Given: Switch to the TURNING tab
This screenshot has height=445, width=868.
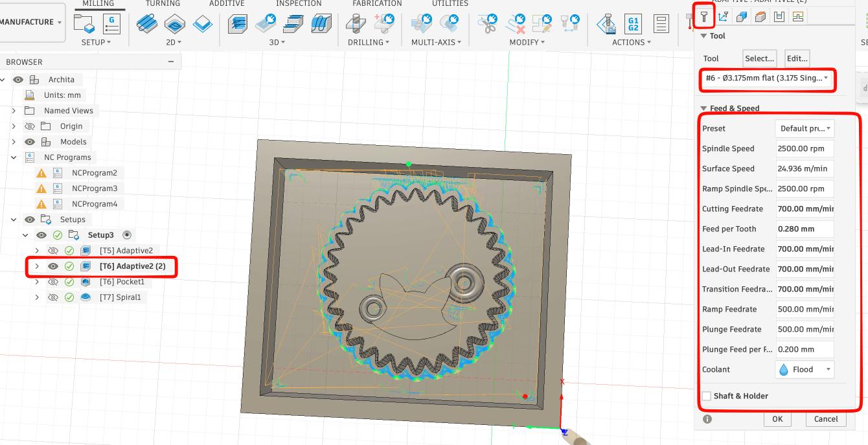Looking at the screenshot, I should click(163, 3).
